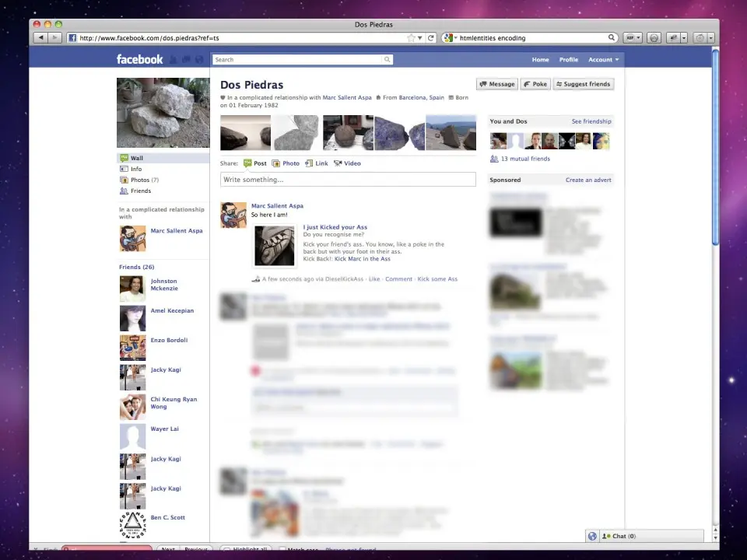Choose Post share option

pyautogui.click(x=255, y=163)
